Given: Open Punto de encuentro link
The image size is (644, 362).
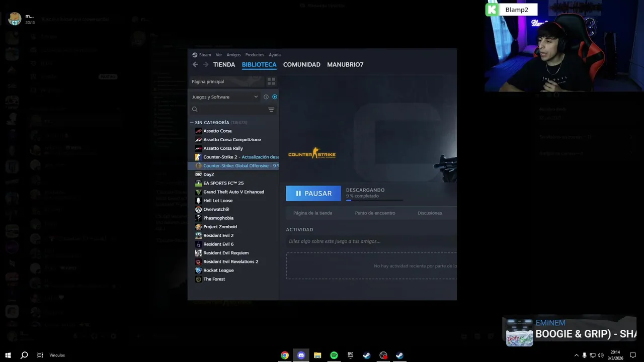Looking at the screenshot, I should [375, 213].
